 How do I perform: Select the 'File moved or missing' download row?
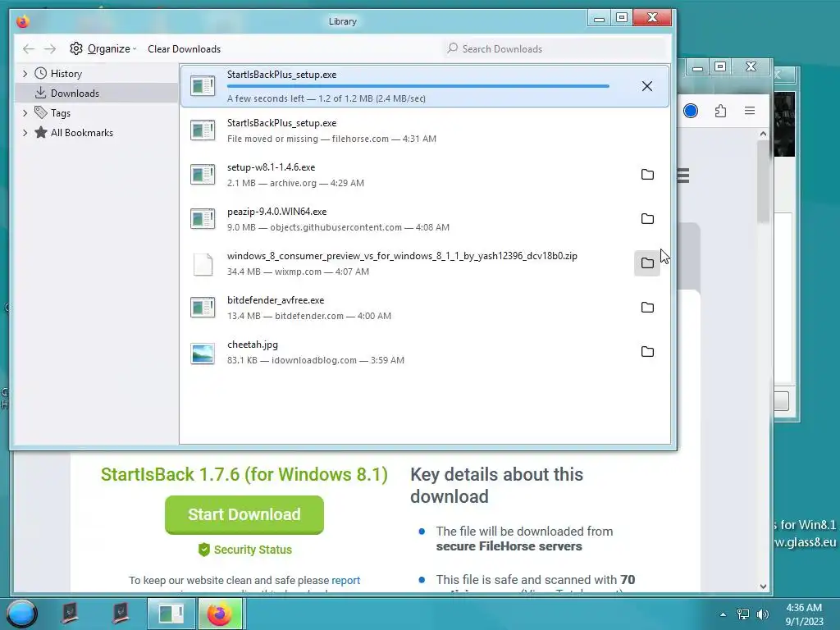click(424, 130)
